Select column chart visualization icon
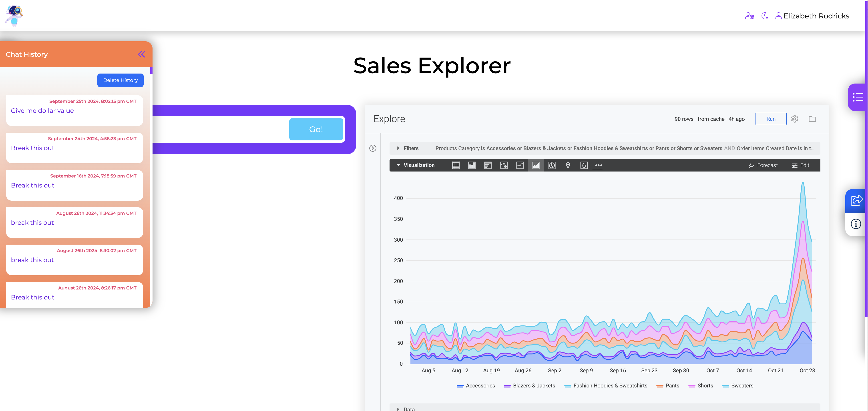This screenshot has height=411, width=868. (472, 165)
